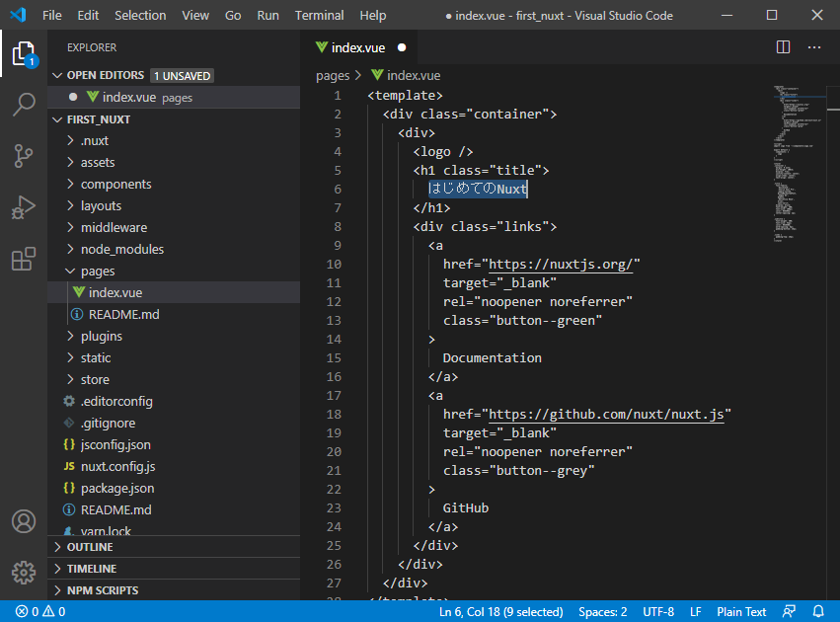Open the Edit menu
Screen dimensions: 840x622
click(x=88, y=15)
